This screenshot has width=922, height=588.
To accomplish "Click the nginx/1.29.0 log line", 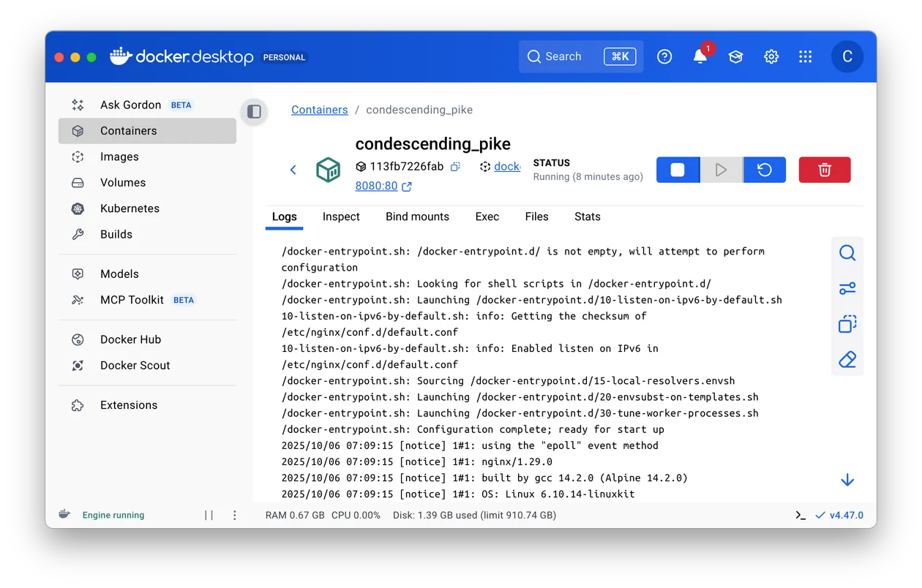I will [x=417, y=461].
